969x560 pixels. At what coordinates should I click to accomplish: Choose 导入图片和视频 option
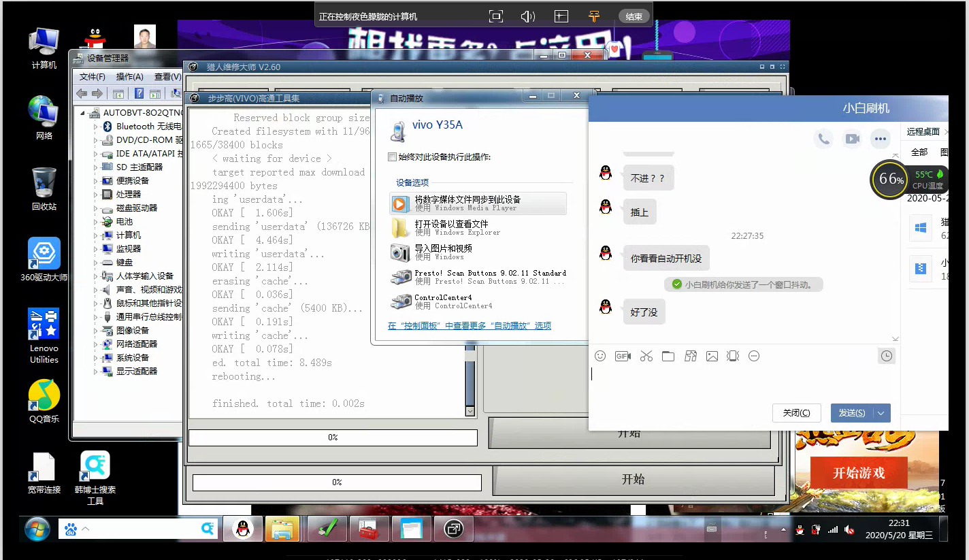pos(478,252)
